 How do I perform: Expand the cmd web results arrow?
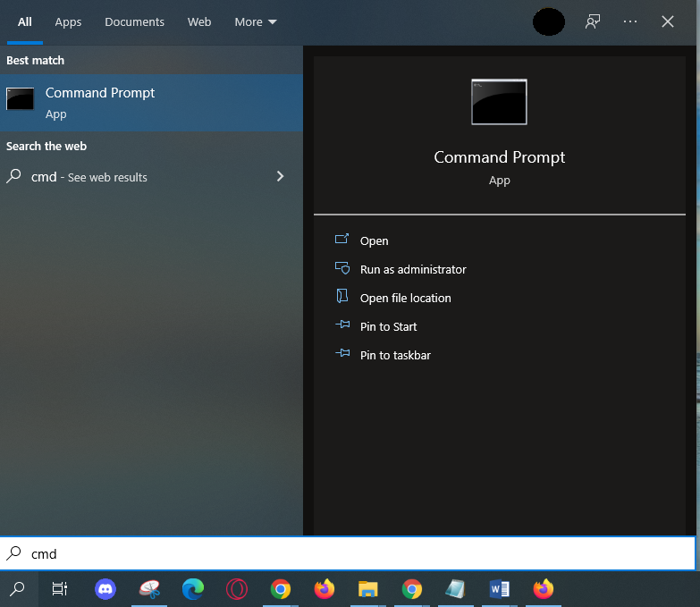coord(280,177)
